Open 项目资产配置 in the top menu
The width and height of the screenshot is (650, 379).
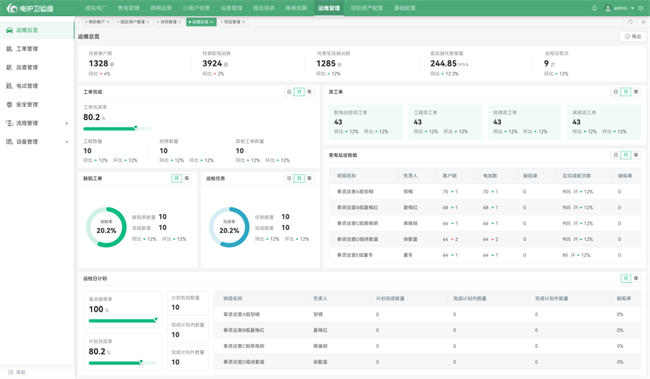pos(367,8)
